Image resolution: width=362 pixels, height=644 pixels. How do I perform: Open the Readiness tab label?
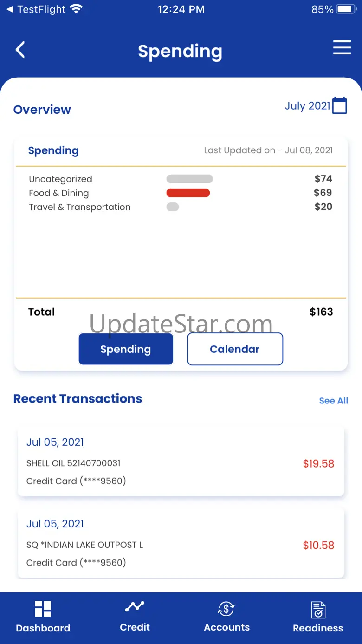(x=318, y=628)
